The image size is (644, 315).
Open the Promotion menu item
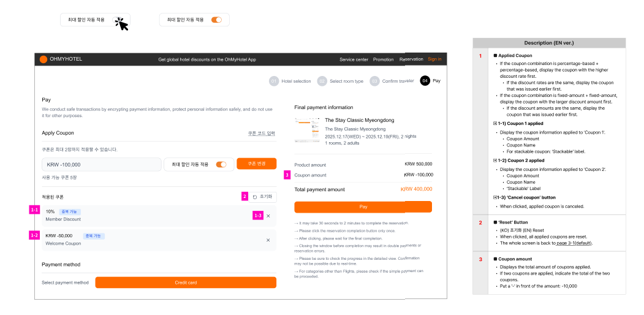tap(383, 59)
